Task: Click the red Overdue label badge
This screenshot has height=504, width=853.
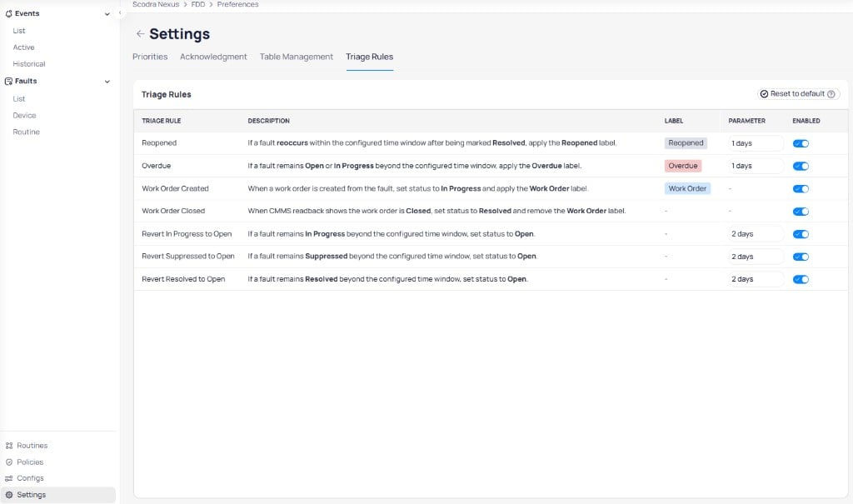Action: (x=683, y=166)
